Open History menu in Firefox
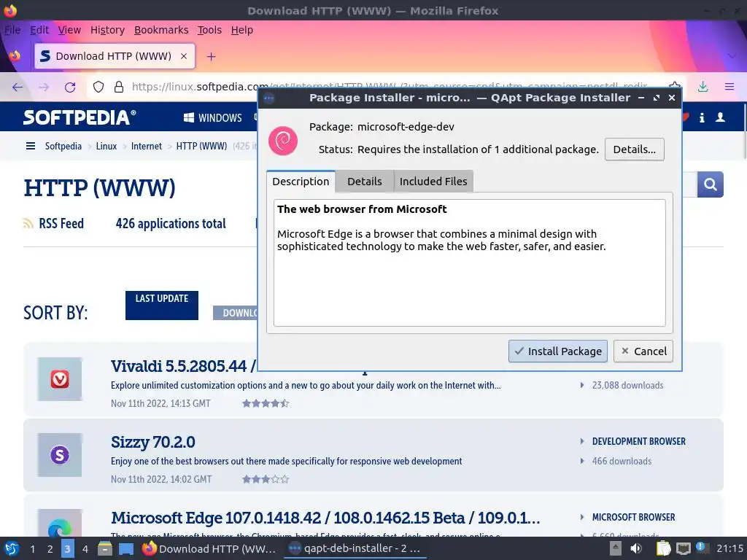 pos(107,30)
